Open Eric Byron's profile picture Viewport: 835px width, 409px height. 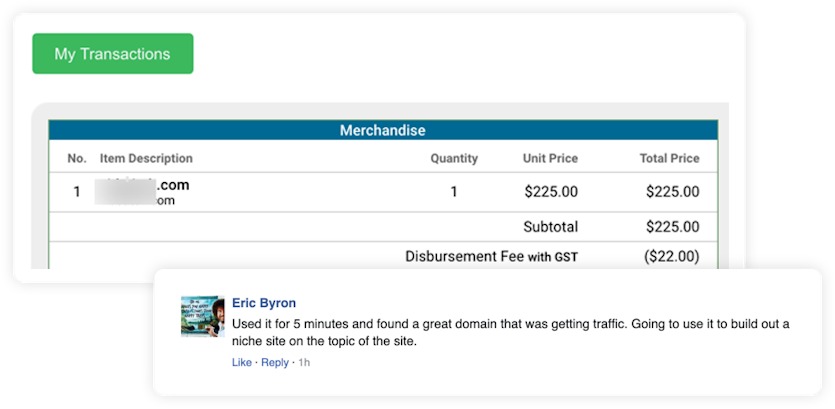pos(200,316)
